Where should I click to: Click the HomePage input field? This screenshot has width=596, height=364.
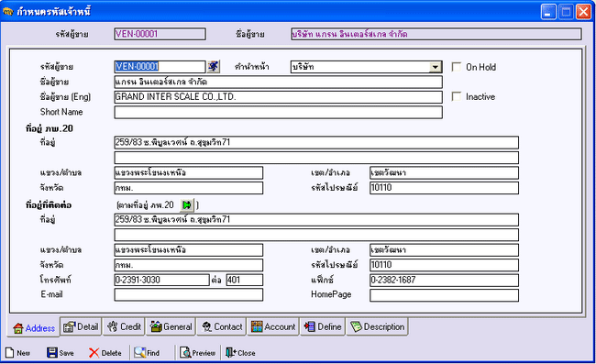[444, 295]
